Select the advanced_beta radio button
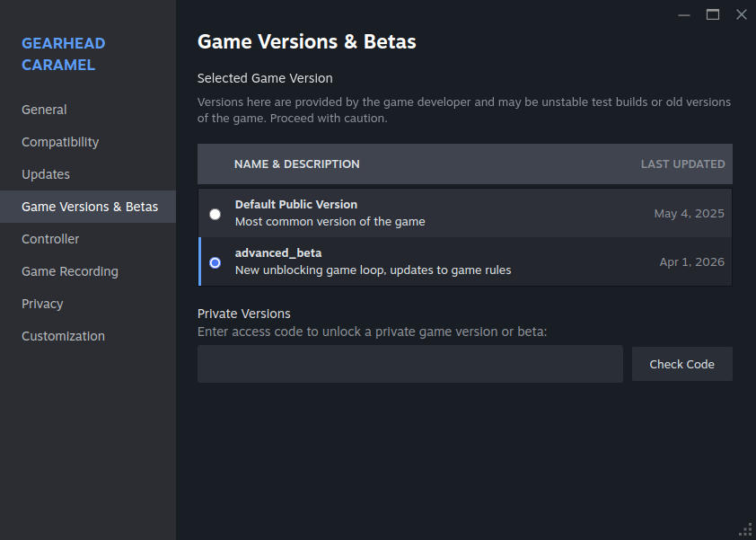This screenshot has height=540, width=756. 215,262
